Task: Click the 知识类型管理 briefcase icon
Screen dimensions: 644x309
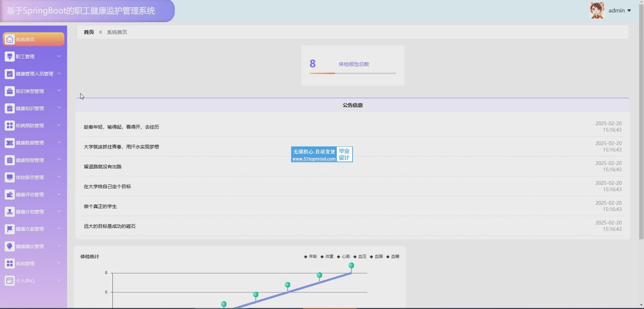Action: 10,91
